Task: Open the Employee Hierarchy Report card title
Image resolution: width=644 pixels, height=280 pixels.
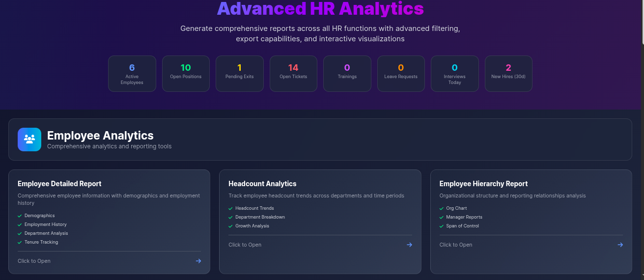Action: click(483, 184)
